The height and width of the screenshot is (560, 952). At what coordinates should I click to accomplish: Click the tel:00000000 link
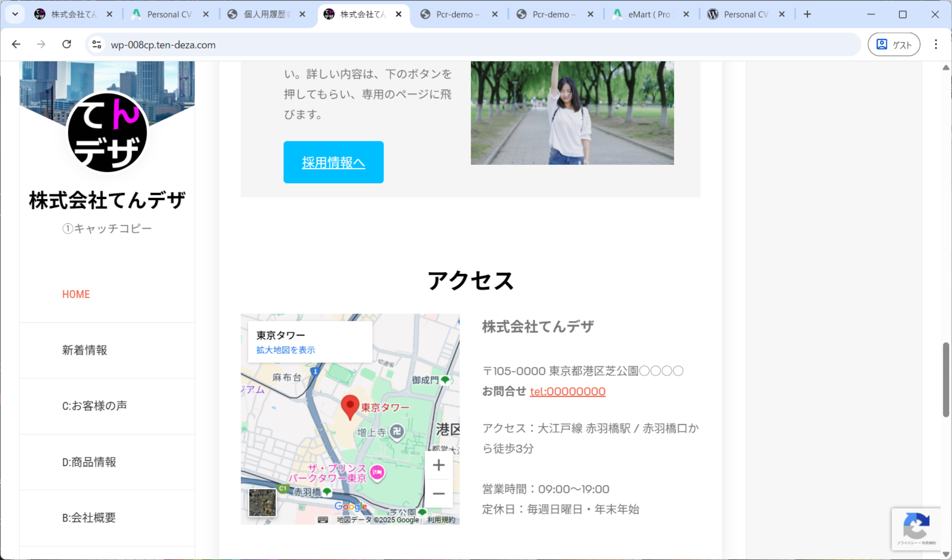567,391
